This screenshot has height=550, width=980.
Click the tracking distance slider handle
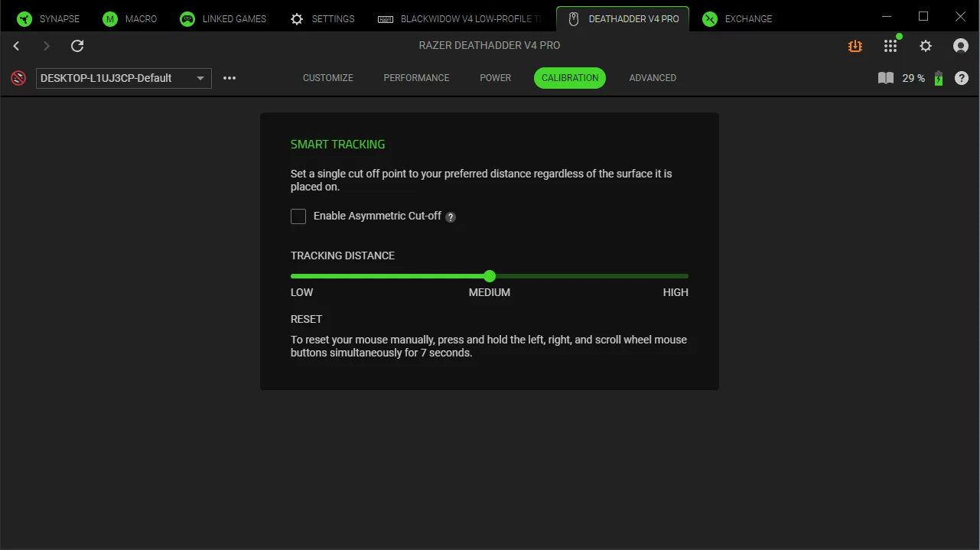(490, 276)
